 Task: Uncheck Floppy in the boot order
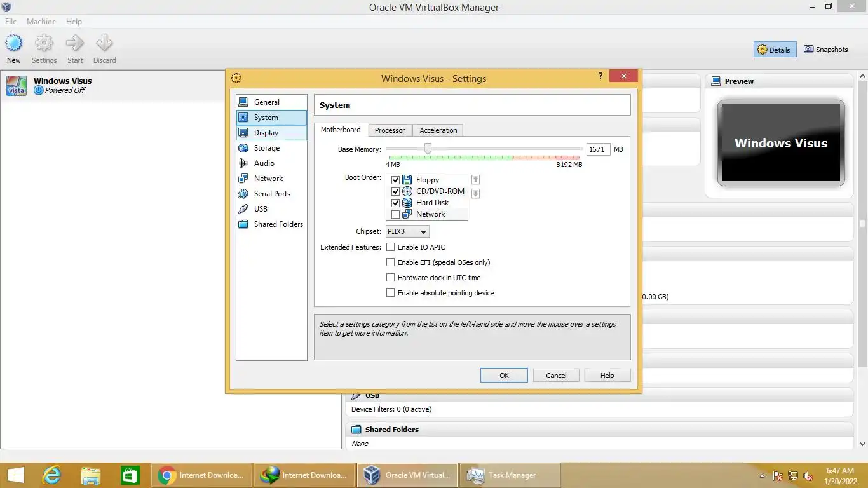pos(395,180)
